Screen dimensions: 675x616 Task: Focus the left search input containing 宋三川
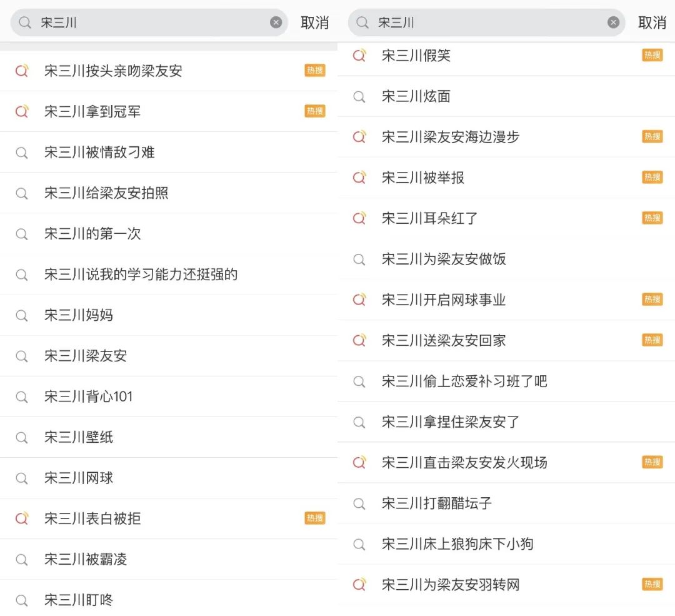pos(150,23)
